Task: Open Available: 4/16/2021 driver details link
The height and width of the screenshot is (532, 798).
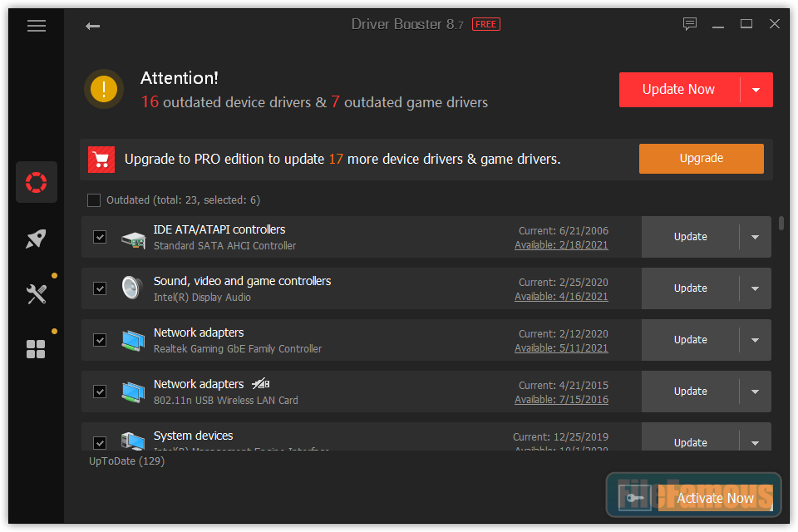Action: pyautogui.click(x=561, y=296)
